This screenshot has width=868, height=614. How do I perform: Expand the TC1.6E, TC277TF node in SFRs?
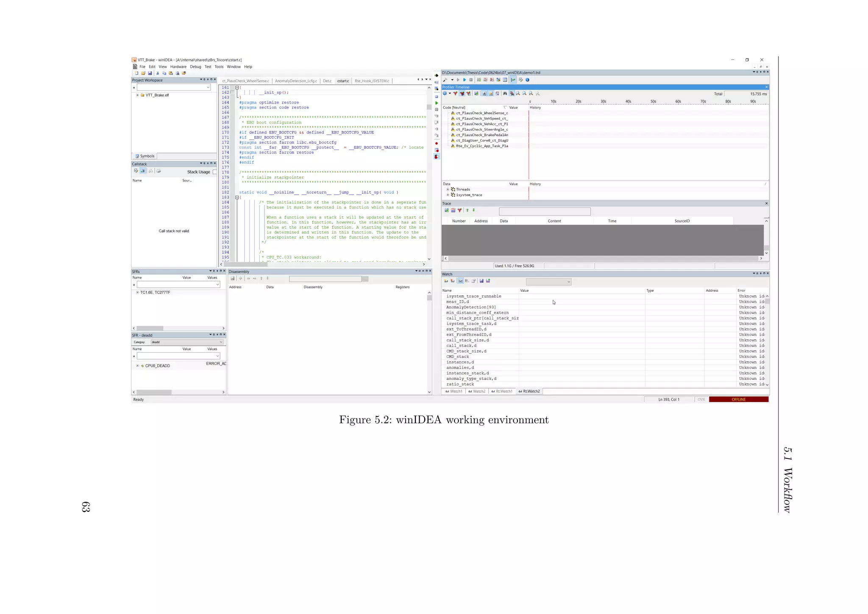point(137,292)
